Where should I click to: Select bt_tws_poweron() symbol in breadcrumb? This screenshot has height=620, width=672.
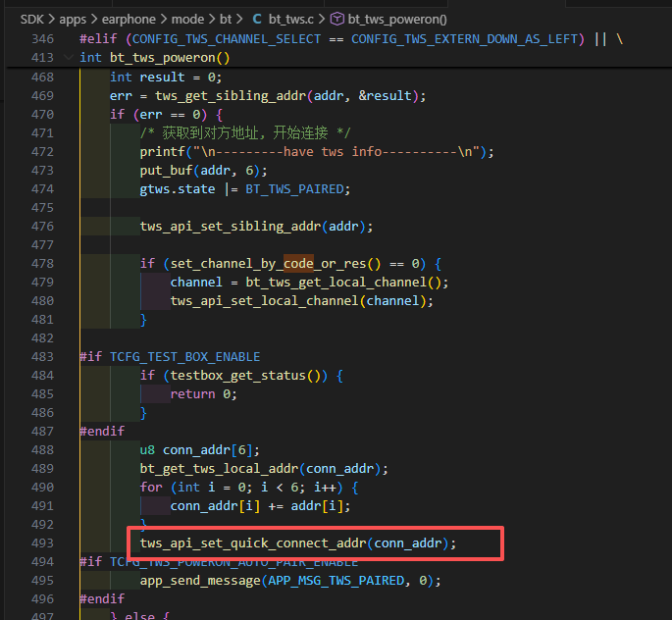tap(397, 20)
